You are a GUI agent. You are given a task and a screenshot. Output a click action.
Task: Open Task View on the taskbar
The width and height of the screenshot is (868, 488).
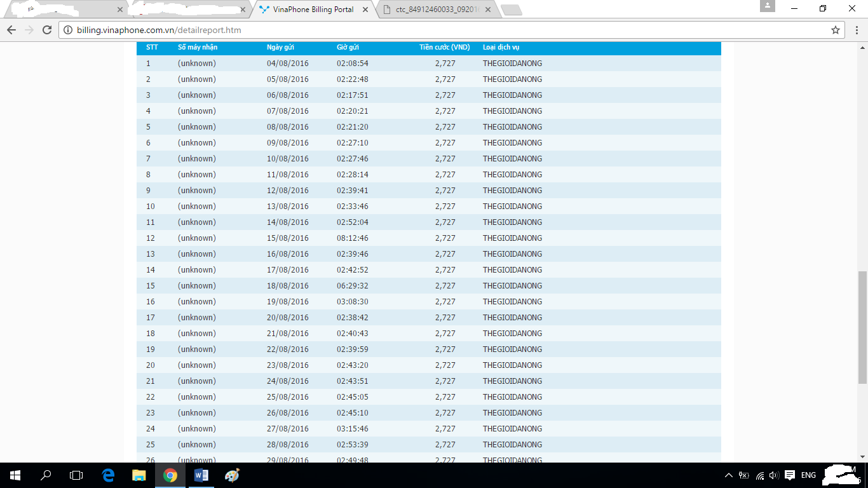76,475
